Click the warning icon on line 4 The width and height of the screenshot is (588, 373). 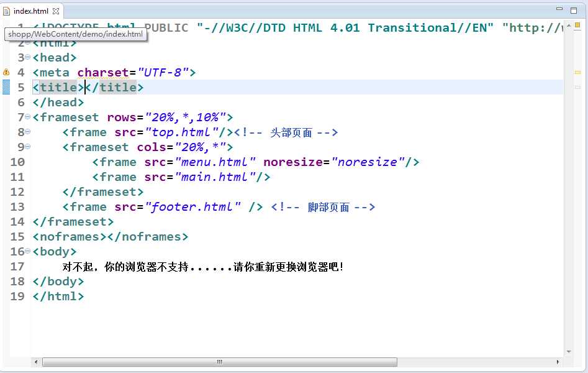6,71
